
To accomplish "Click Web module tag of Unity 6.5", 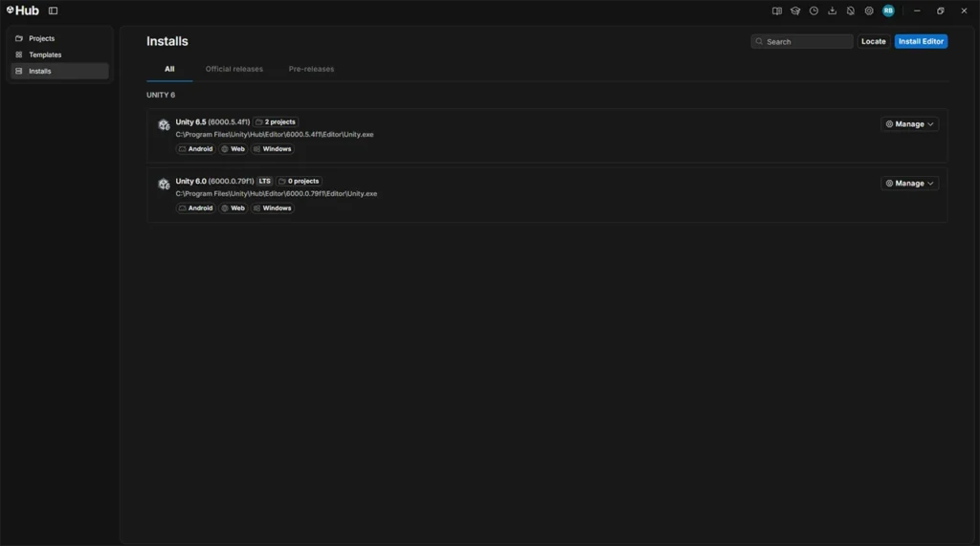I will click(x=234, y=149).
